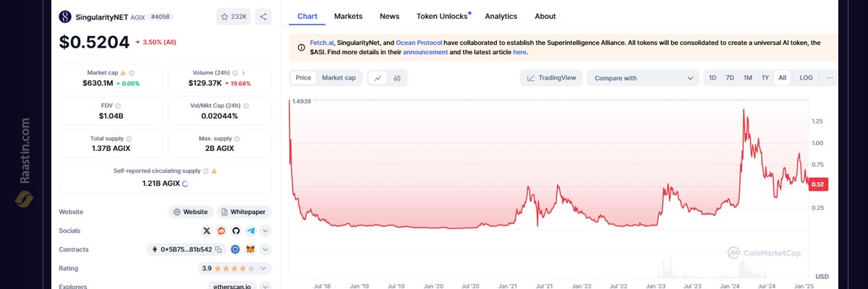Set chart range to 1D
868x289 pixels.
712,78
